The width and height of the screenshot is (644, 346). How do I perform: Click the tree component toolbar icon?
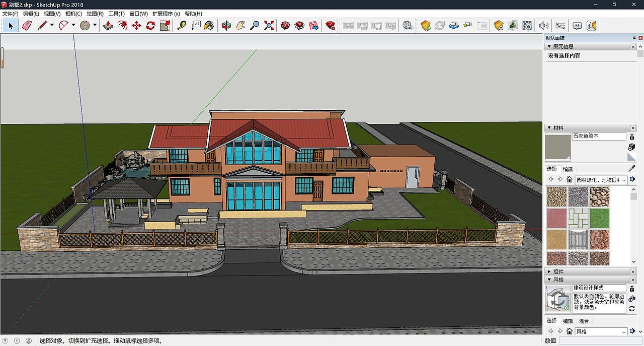[513, 25]
